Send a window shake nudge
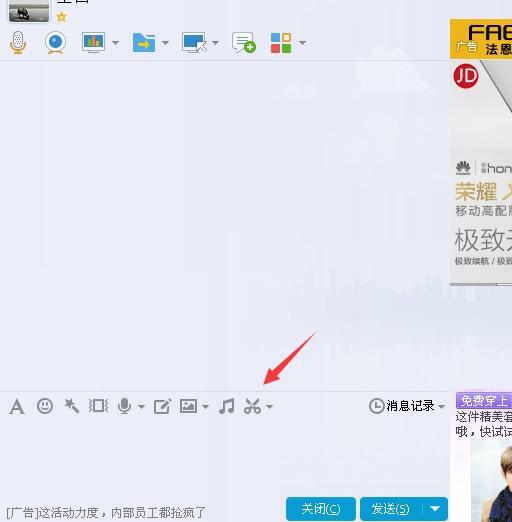Image resolution: width=512 pixels, height=522 pixels. (x=98, y=406)
